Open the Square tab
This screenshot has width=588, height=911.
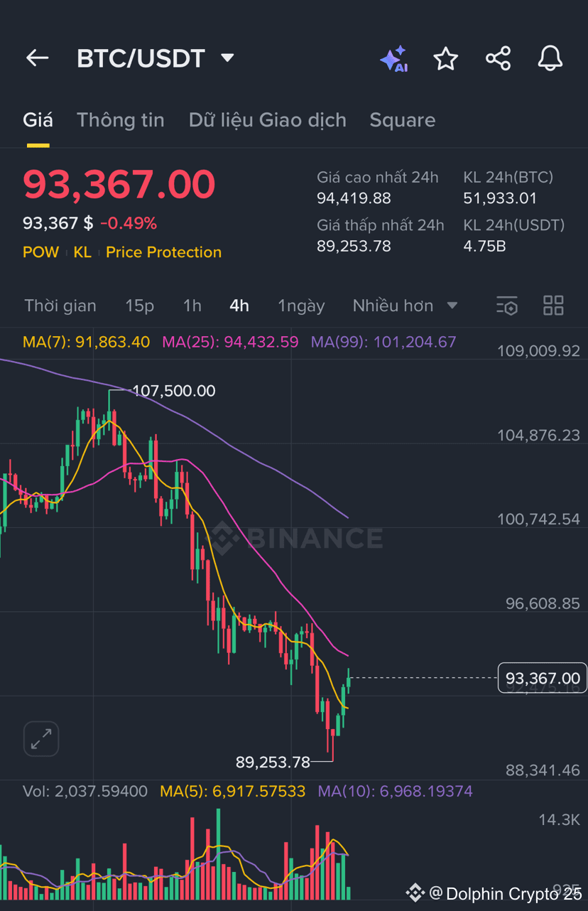tap(402, 119)
